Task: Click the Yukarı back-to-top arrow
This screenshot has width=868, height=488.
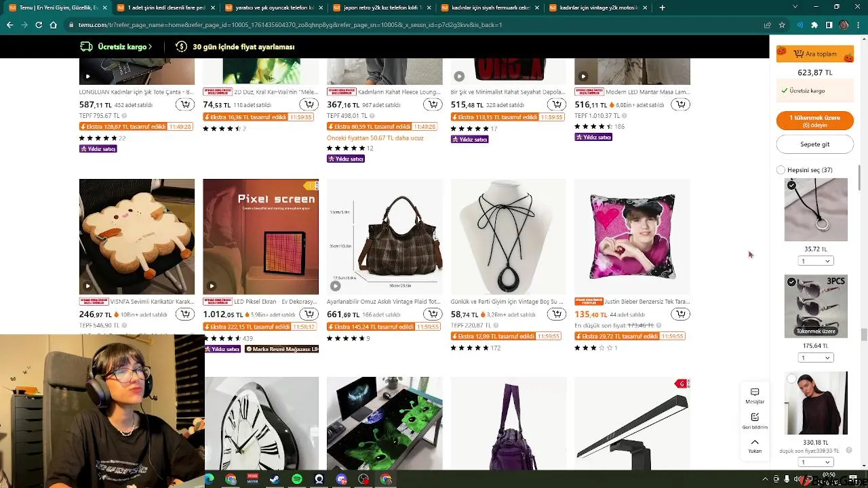Action: tap(755, 445)
